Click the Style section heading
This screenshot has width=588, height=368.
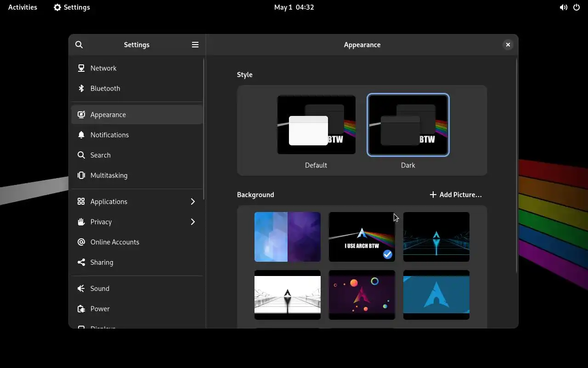pos(245,75)
